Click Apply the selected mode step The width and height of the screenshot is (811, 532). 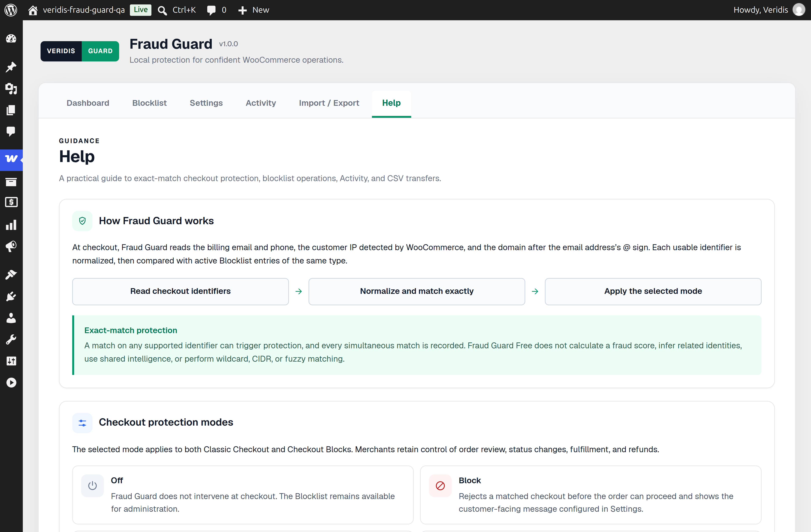(x=653, y=291)
